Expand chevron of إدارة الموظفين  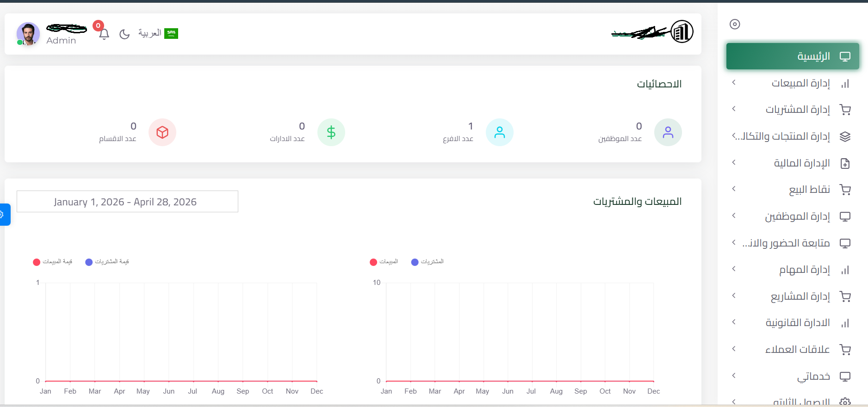734,216
